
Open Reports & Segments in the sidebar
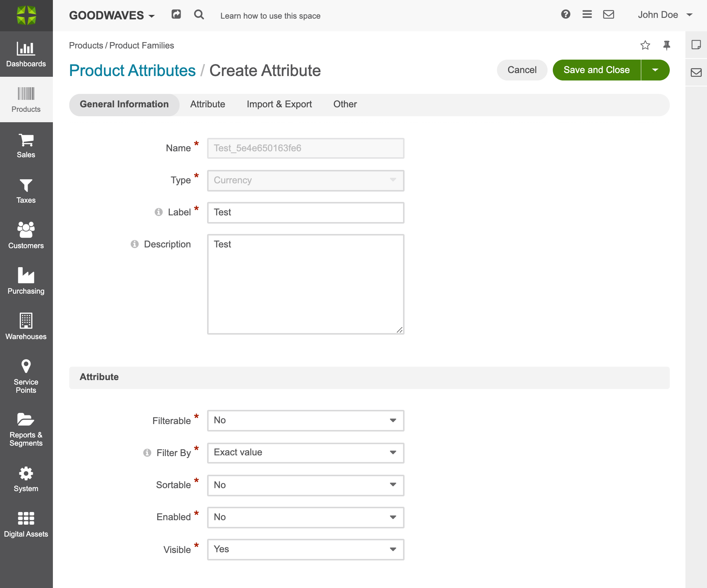click(x=26, y=430)
